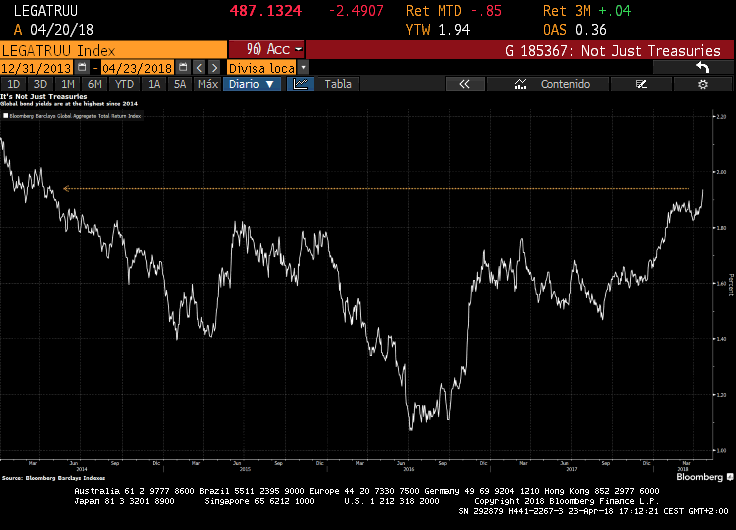Screen dimensions: 736x530
Task: Click the Ret 3M +.04 value
Action: pos(587,11)
